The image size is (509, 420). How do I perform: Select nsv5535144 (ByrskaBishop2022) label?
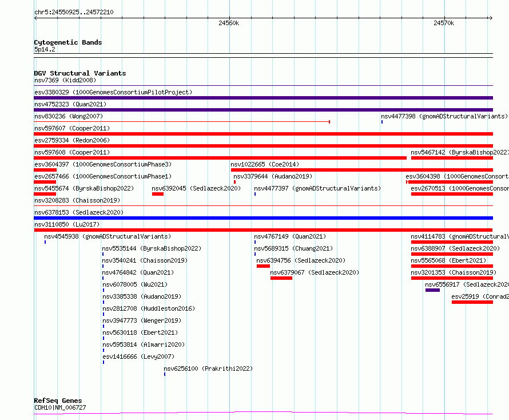point(152,248)
